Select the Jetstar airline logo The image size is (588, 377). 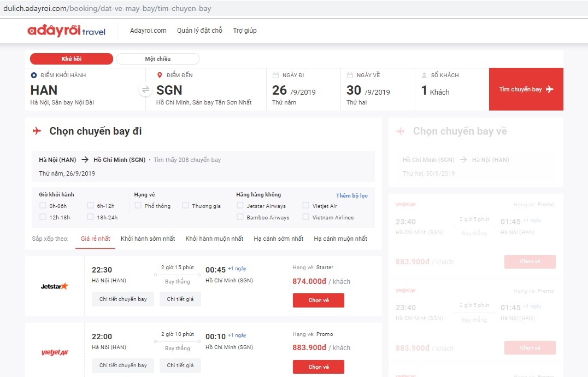coord(54,286)
